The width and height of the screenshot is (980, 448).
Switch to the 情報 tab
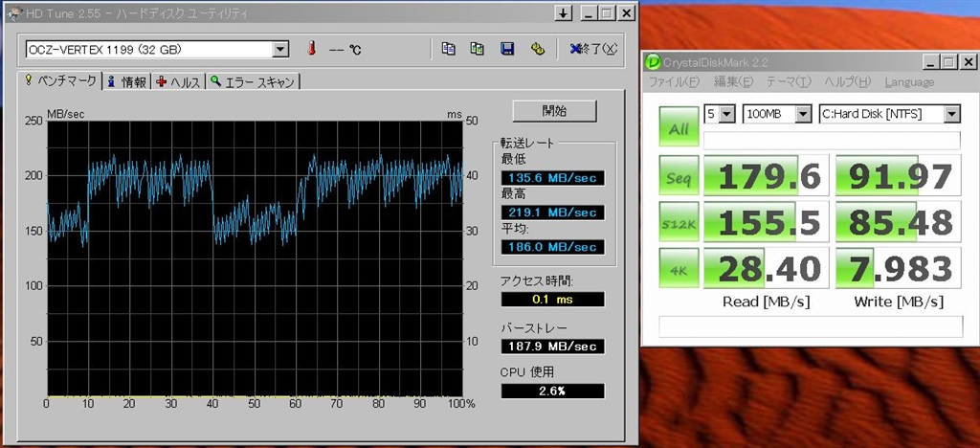pyautogui.click(x=127, y=82)
